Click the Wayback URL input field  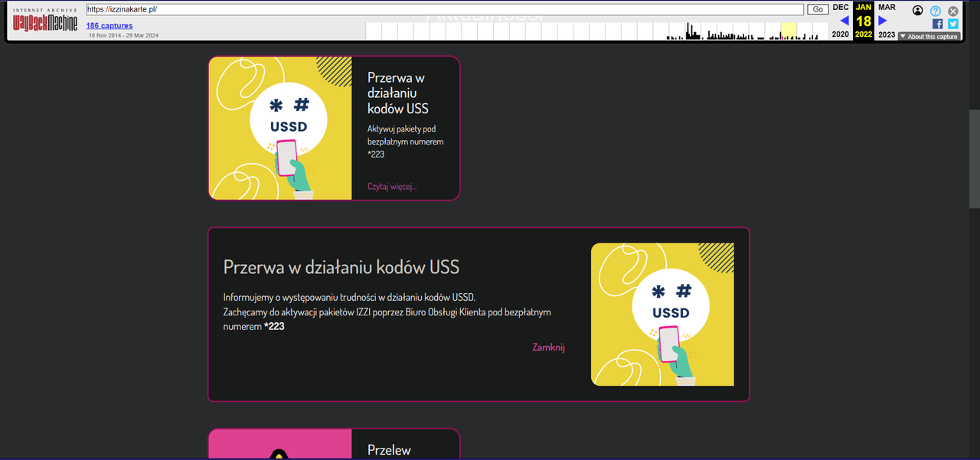tap(444, 9)
